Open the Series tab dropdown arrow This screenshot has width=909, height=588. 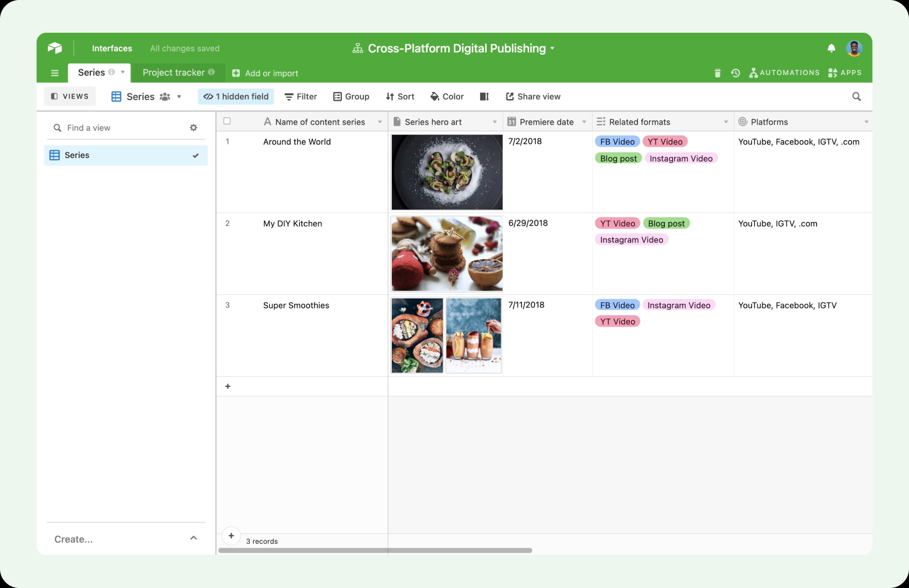tap(123, 72)
